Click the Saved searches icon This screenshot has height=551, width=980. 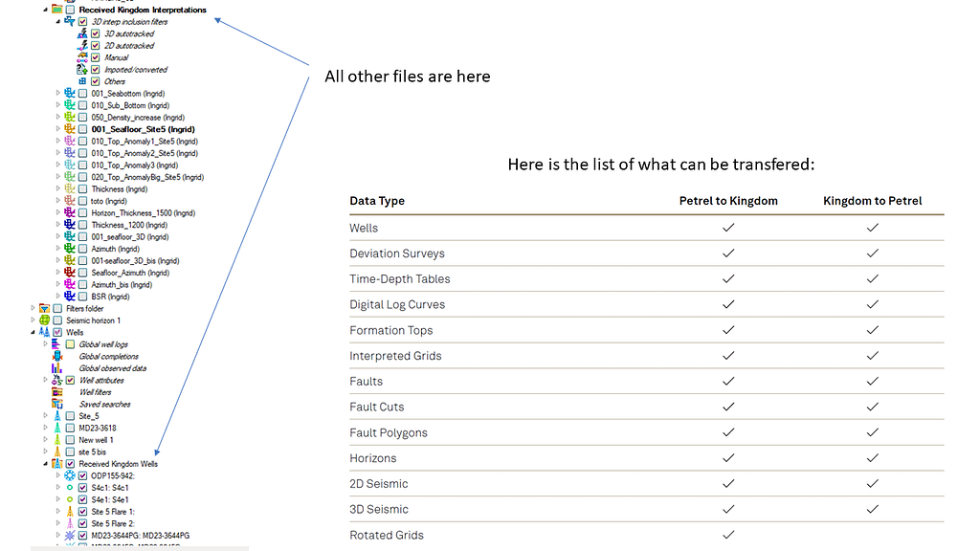click(57, 404)
